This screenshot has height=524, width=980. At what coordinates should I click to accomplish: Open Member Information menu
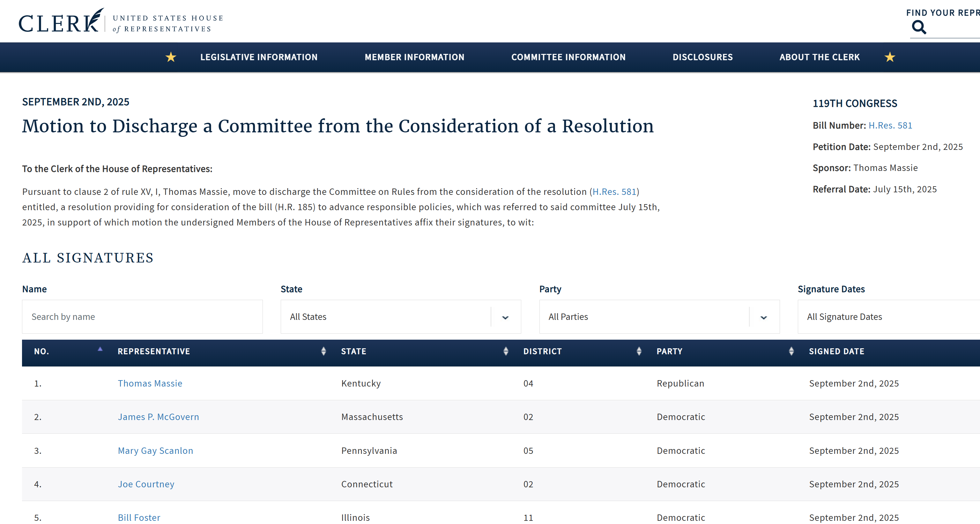(x=414, y=57)
